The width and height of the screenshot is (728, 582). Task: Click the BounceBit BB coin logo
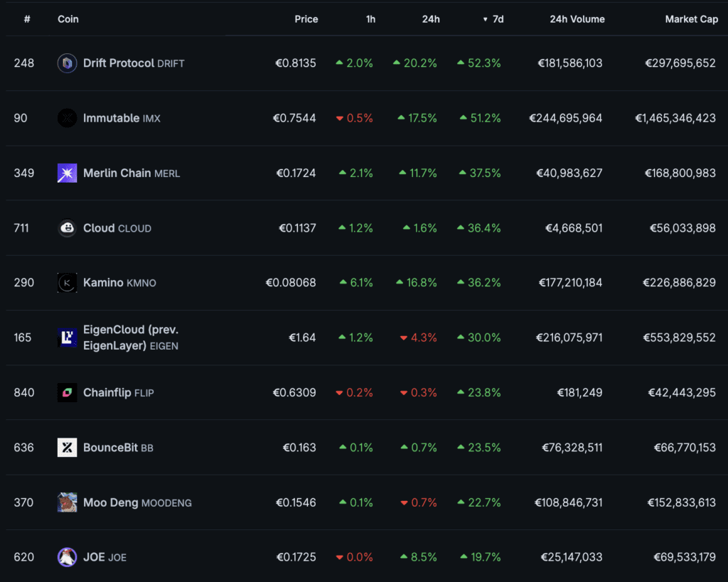tap(67, 448)
